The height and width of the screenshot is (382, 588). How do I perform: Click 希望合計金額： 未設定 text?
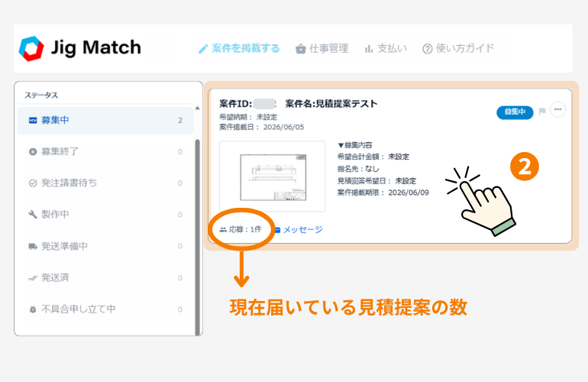373,157
